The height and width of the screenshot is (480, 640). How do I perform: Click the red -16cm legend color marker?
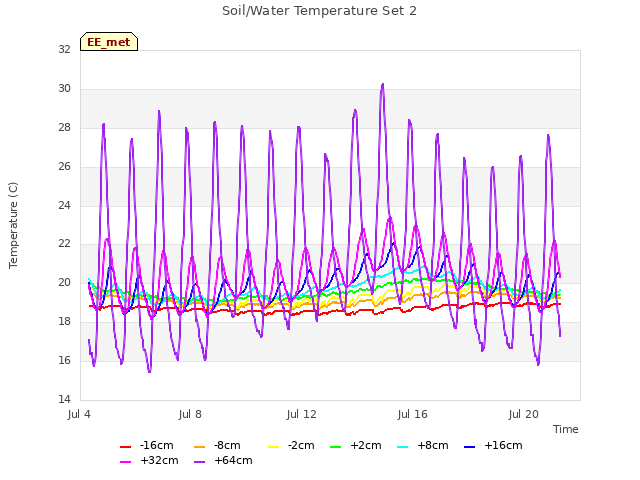[125, 447]
